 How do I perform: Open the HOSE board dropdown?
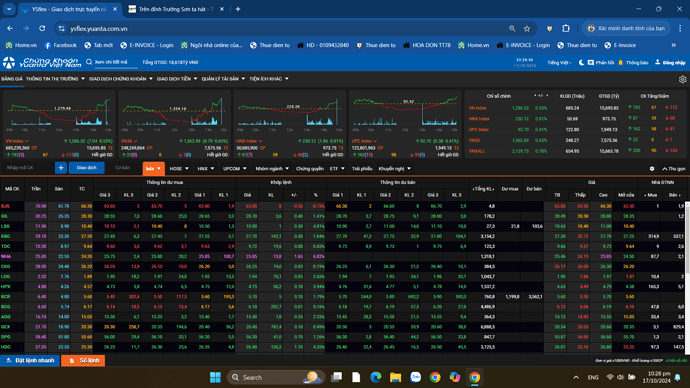coord(179,168)
